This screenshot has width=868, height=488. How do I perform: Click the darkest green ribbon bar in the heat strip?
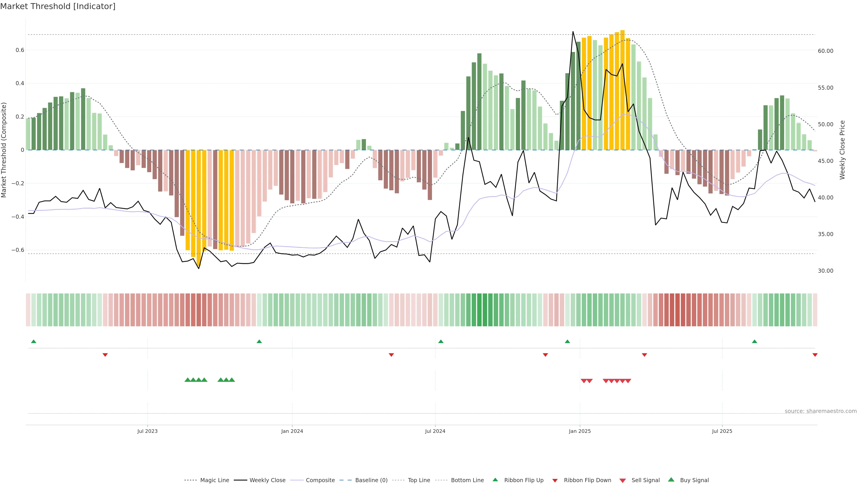click(479, 310)
